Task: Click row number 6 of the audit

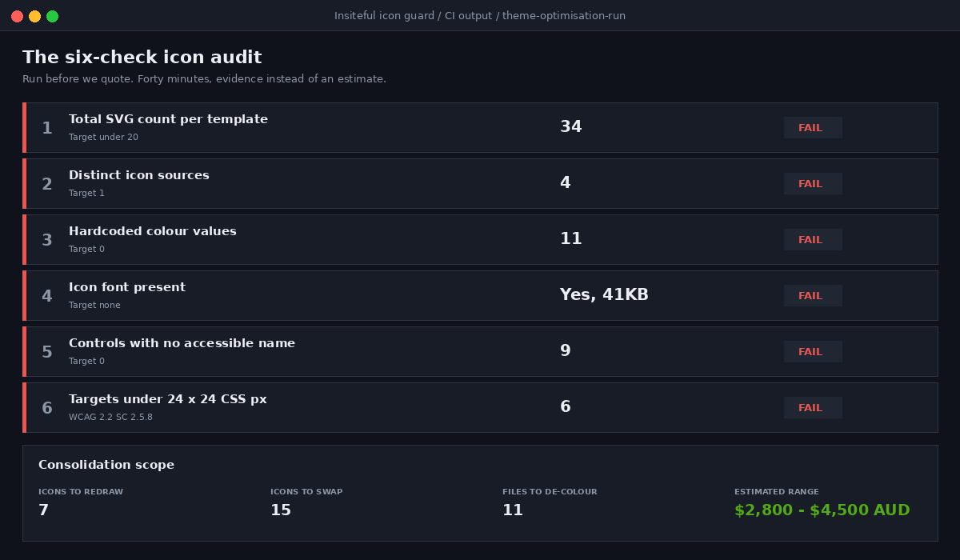Action: pos(47,408)
